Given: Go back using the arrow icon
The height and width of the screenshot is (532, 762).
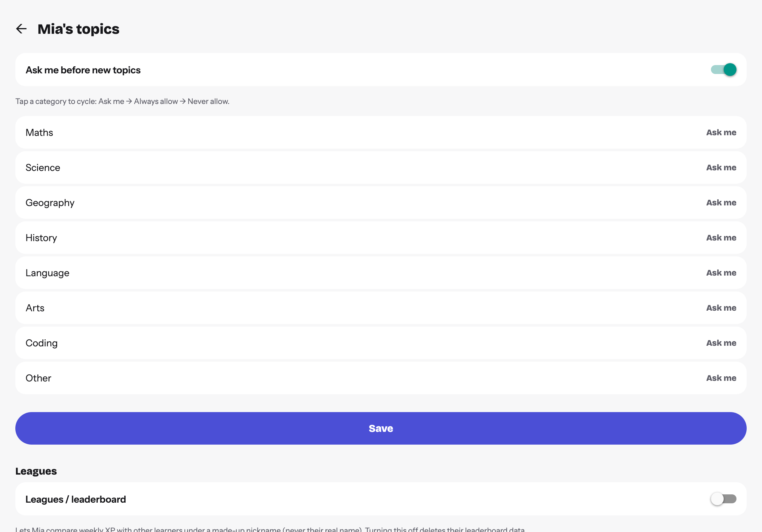Looking at the screenshot, I should 22,29.
